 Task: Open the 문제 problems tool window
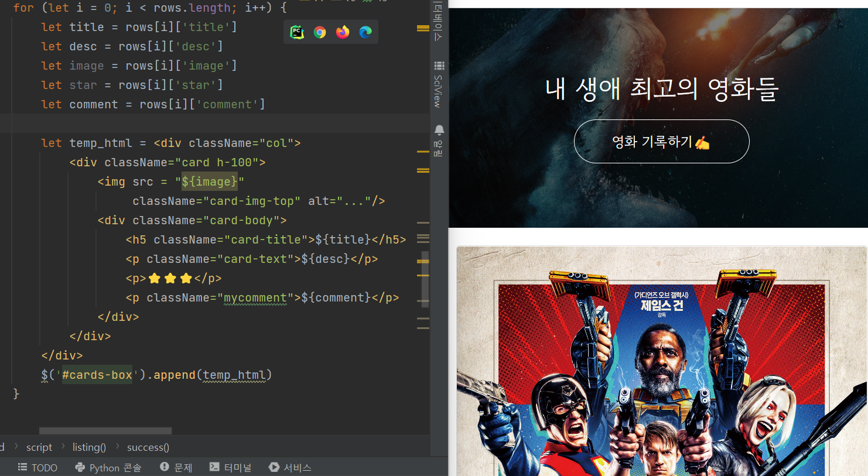click(176, 467)
